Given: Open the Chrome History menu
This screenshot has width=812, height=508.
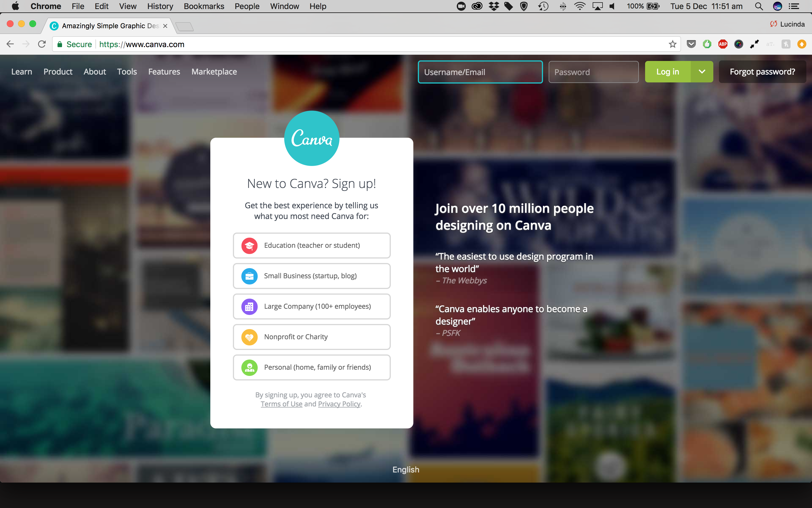Looking at the screenshot, I should click(160, 6).
